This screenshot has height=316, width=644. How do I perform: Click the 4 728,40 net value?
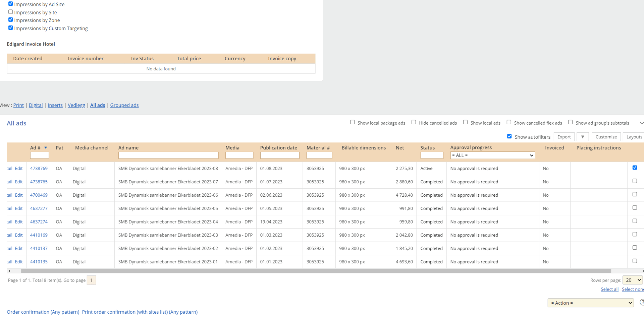(404, 195)
